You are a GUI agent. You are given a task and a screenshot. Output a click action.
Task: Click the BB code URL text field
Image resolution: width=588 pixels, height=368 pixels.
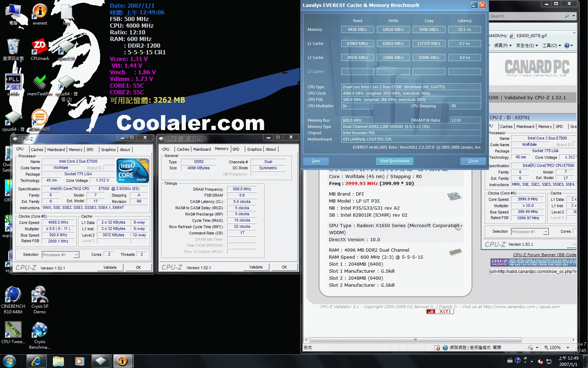[533, 272]
